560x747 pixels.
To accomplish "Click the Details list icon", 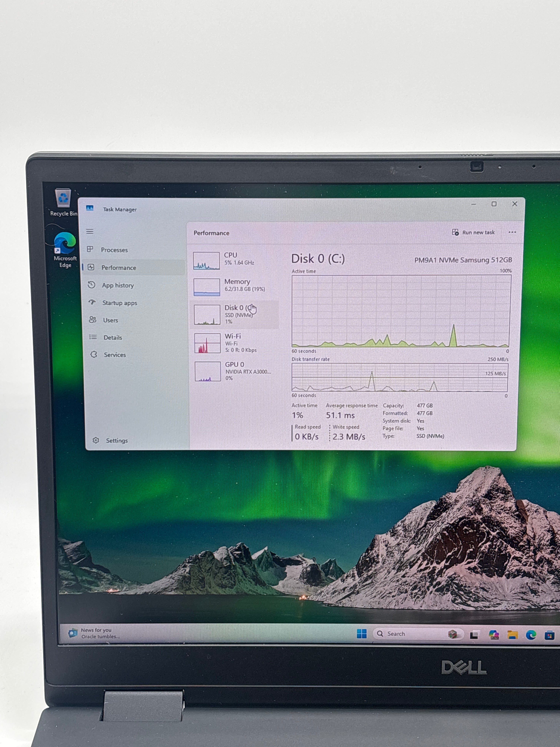I will click(x=93, y=337).
